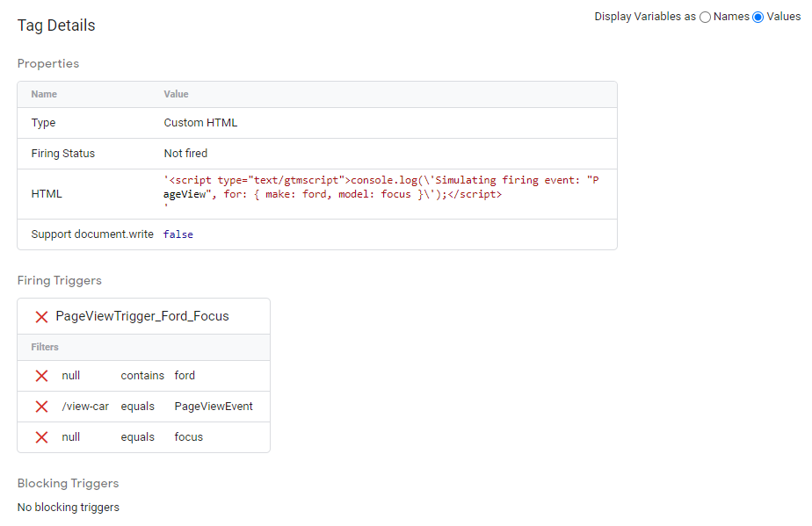Click the 'ford' filter value
The image size is (812, 526).
pos(185,376)
